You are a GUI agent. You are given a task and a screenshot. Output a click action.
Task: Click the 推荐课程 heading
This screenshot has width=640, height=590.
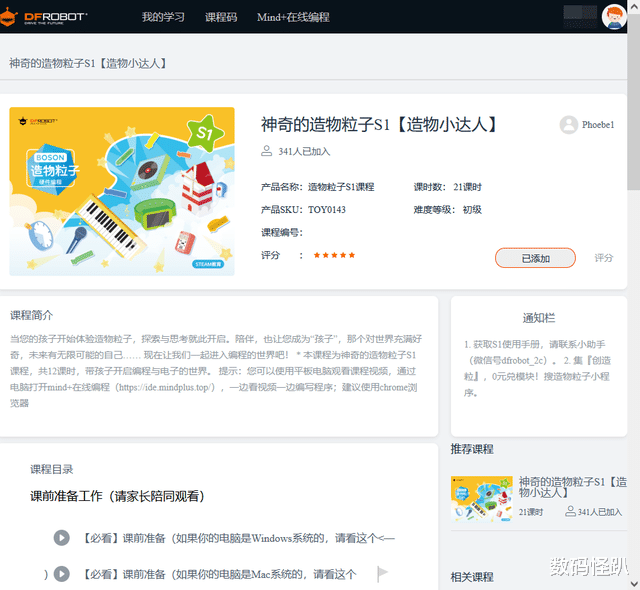pyautogui.click(x=472, y=449)
